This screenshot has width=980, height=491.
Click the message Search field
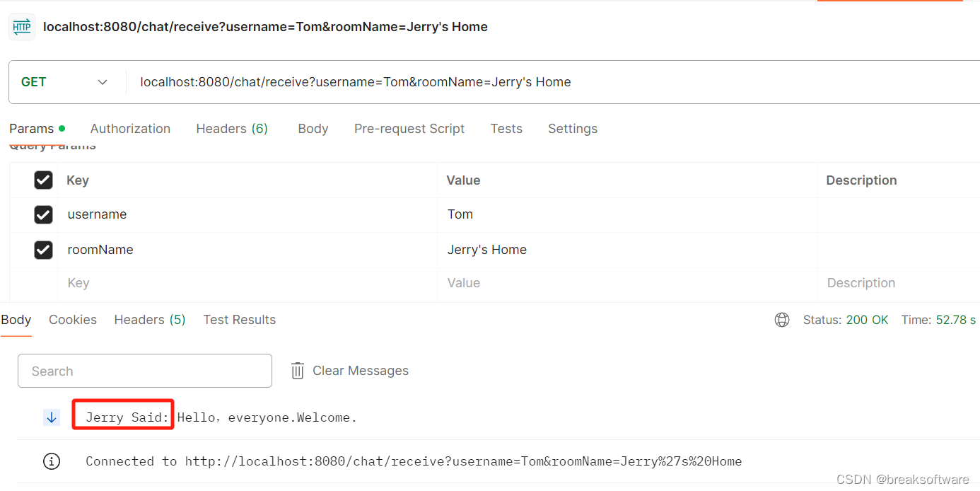pyautogui.click(x=145, y=371)
